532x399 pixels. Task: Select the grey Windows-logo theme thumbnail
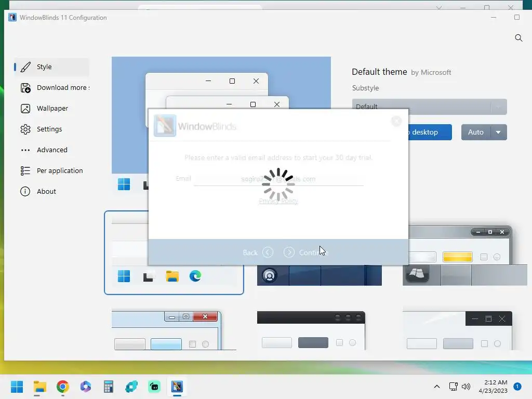pyautogui.click(x=465, y=256)
